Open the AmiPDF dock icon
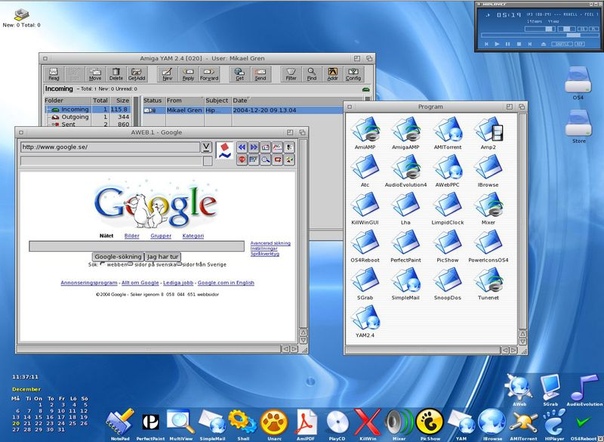 click(x=308, y=421)
